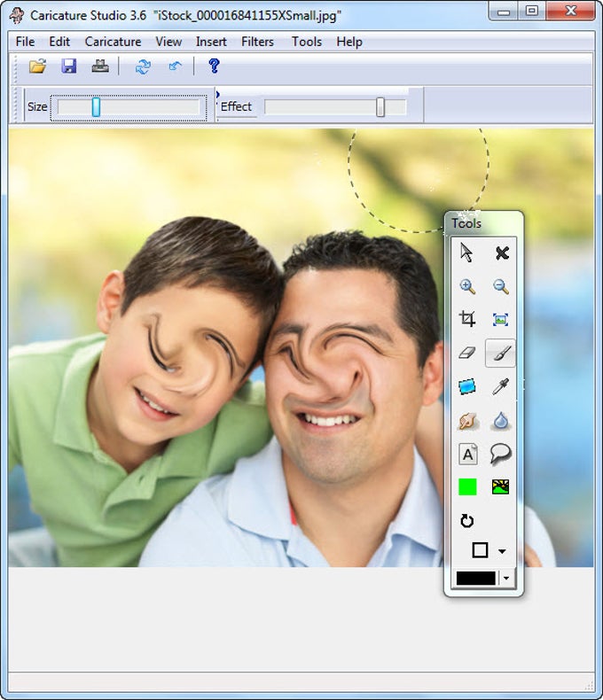Pick the zoom in magnifier tool
This screenshot has width=603, height=700.
coord(467,286)
